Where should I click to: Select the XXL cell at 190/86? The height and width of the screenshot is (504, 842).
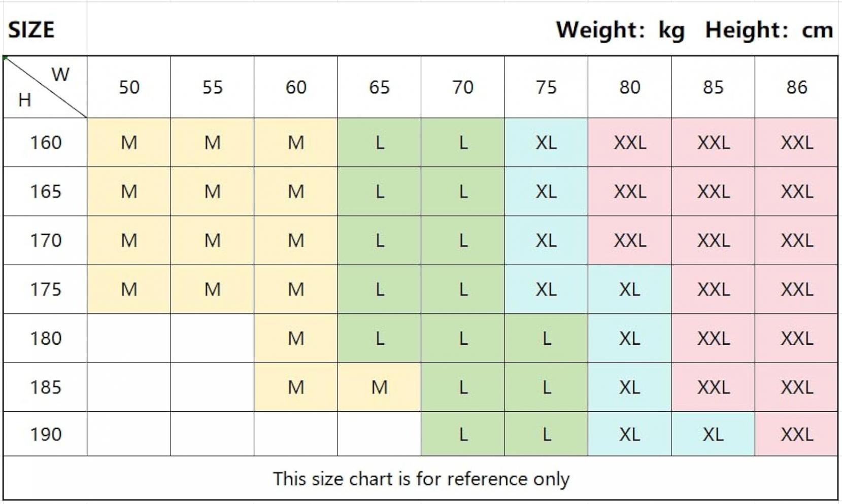tap(796, 434)
